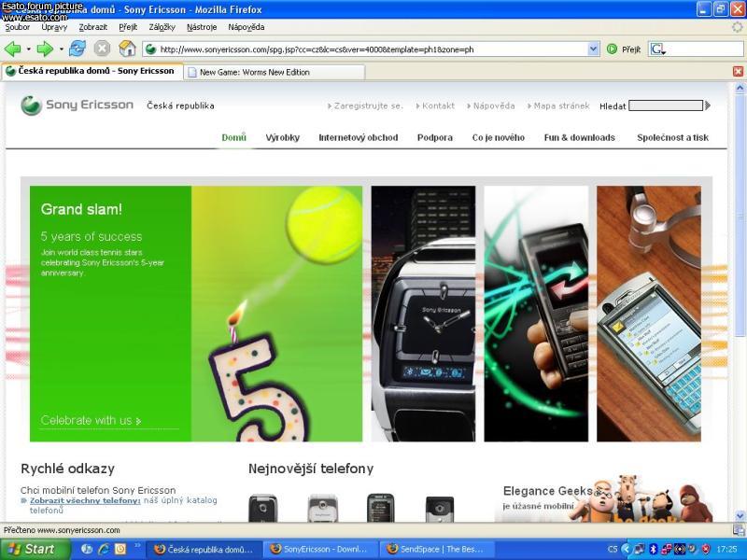Open the Back button history dropdown arrow

[28, 49]
